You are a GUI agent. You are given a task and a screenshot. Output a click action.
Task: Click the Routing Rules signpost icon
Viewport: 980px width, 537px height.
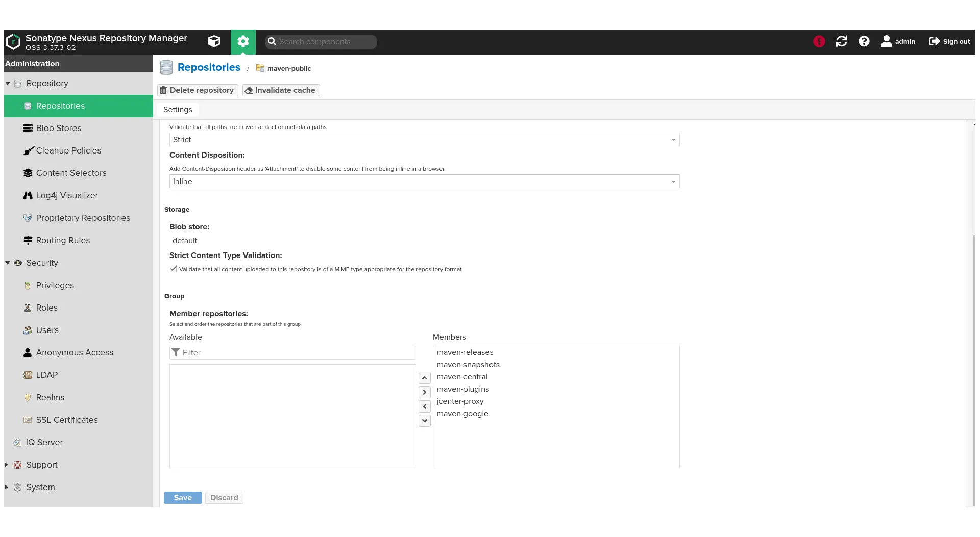[28, 241]
